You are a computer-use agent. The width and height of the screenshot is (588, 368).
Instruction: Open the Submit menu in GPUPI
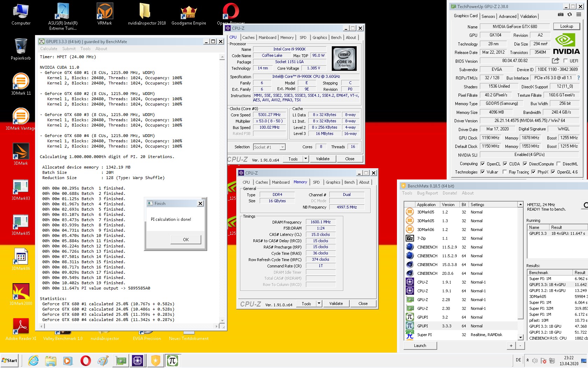pos(69,49)
